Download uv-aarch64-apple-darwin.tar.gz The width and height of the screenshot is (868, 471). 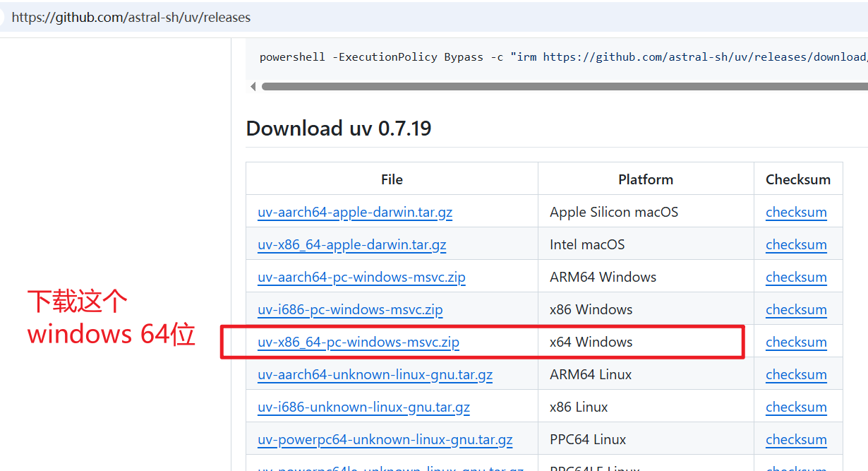point(355,213)
